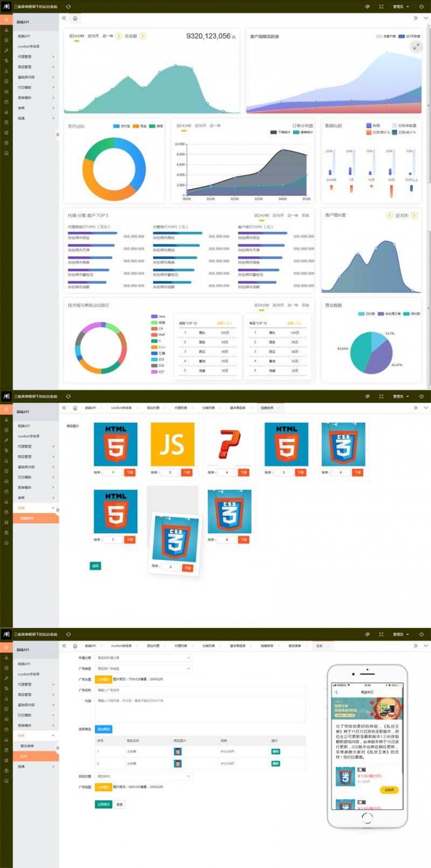Click the previous arrow left of 总金额
The width and height of the screenshot is (431, 868).
[x=119, y=36]
